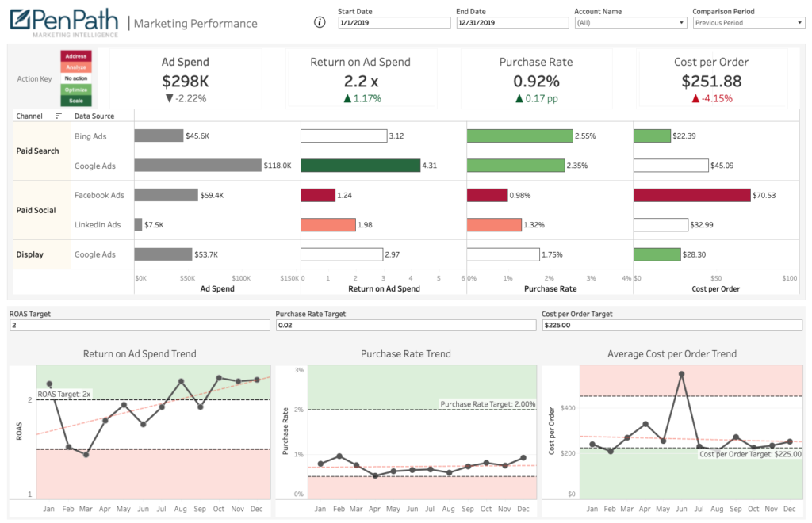The image size is (812, 523).
Task: Select No action in the Action Key
Action: coord(76,78)
